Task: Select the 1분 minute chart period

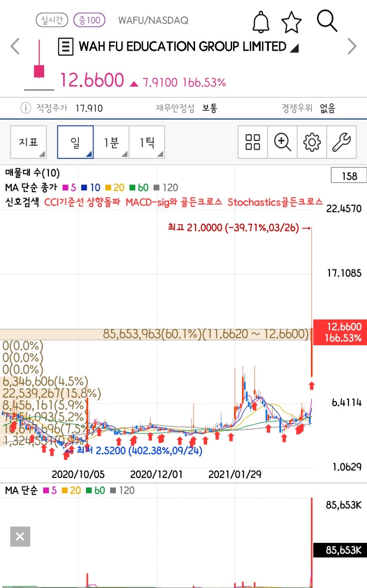Action: tap(111, 142)
